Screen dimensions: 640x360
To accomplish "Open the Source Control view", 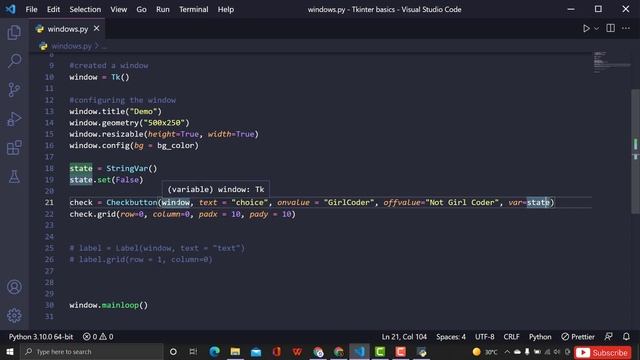I will (14, 89).
